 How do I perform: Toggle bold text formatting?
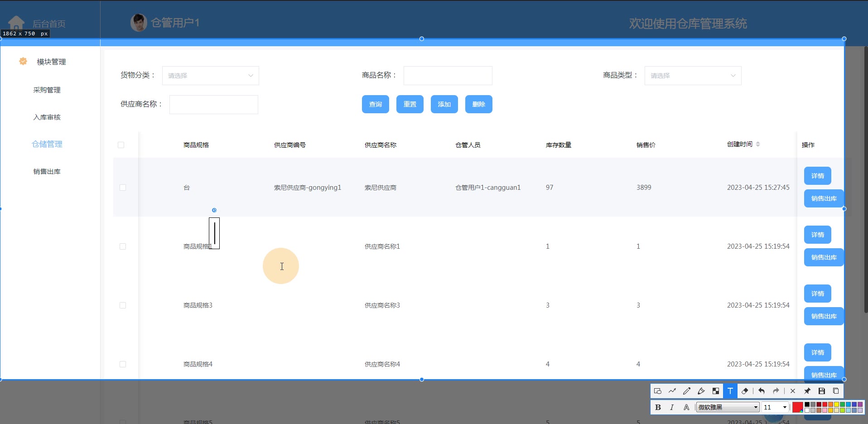658,407
